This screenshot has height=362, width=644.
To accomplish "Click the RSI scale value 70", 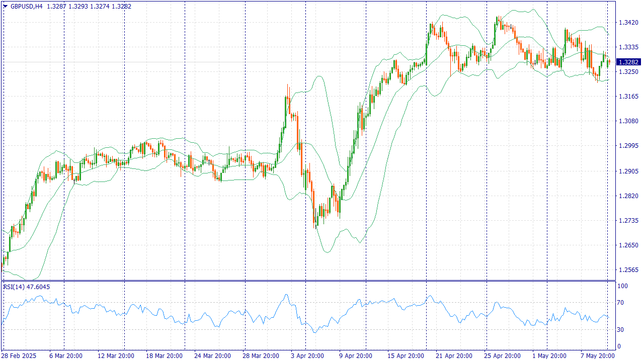I will click(621, 302).
